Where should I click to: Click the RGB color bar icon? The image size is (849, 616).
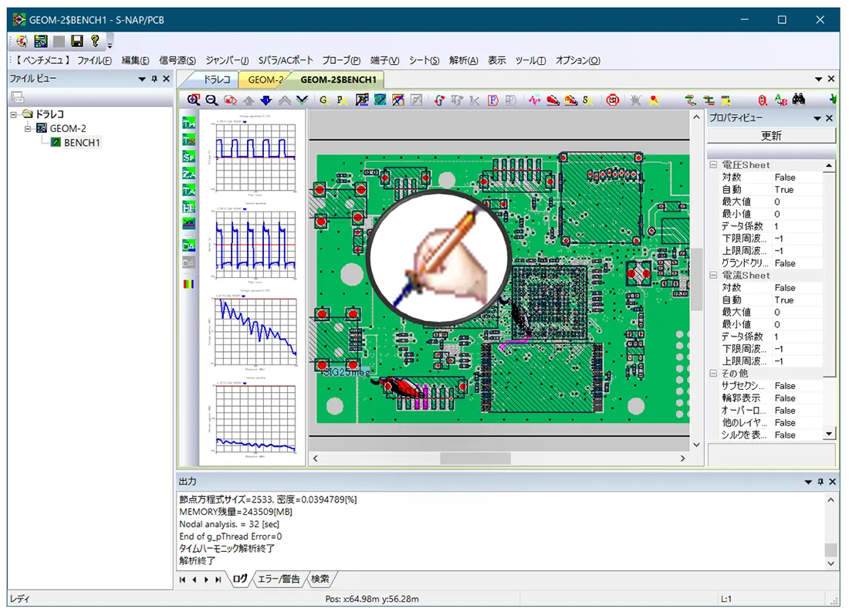pos(188,283)
